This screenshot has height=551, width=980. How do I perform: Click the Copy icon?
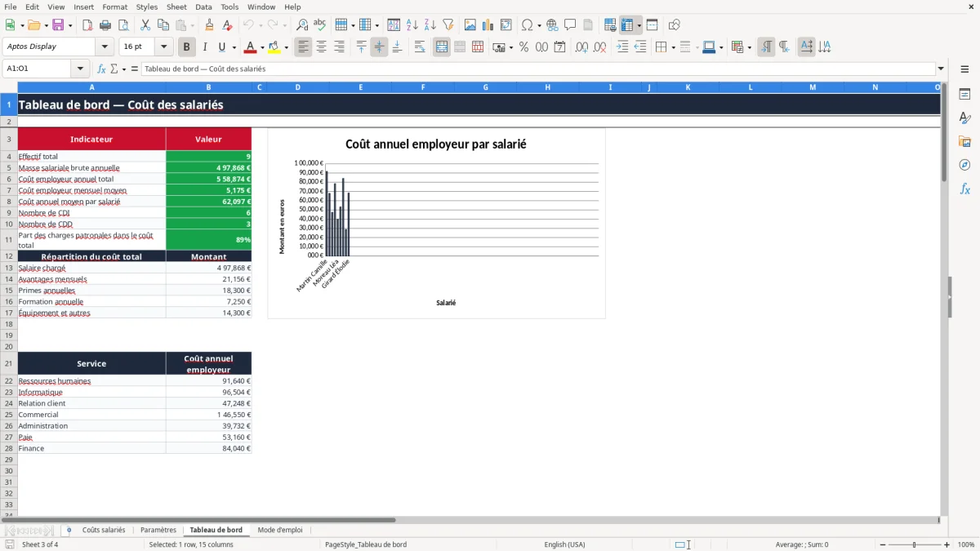[163, 25]
